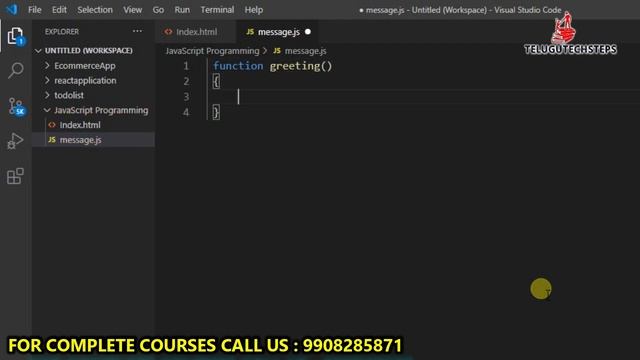Click the EXPLORER panel title
This screenshot has height=360, width=640.
click(x=62, y=31)
